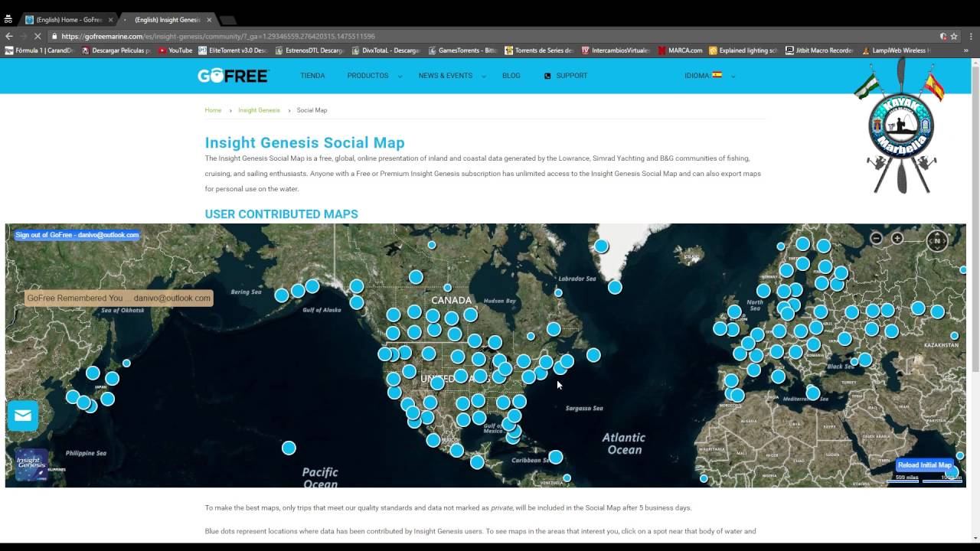Open the IntercambiosVirtuales bookmark
Screen dimensions: 980x551
(x=616, y=51)
